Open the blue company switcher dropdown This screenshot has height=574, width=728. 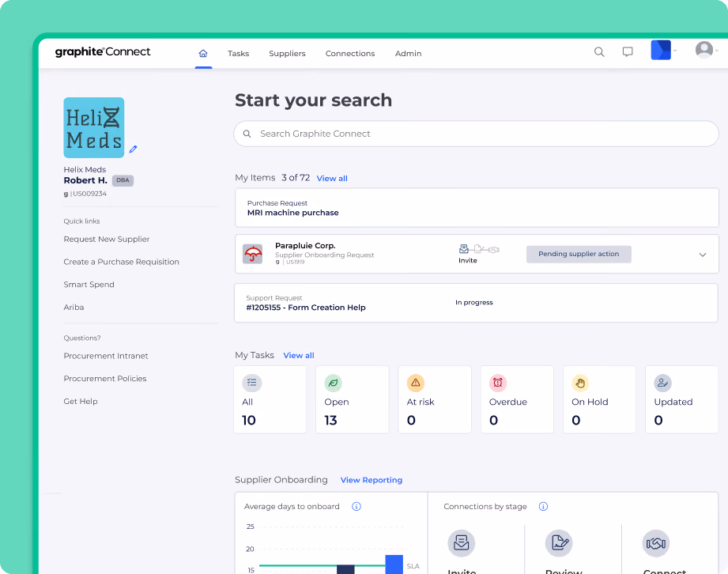[663, 50]
